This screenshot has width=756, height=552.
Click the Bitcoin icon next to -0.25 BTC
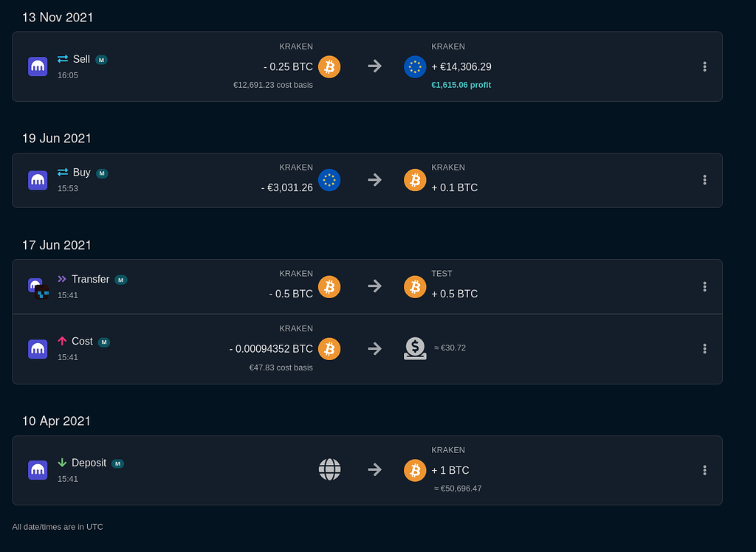(329, 66)
